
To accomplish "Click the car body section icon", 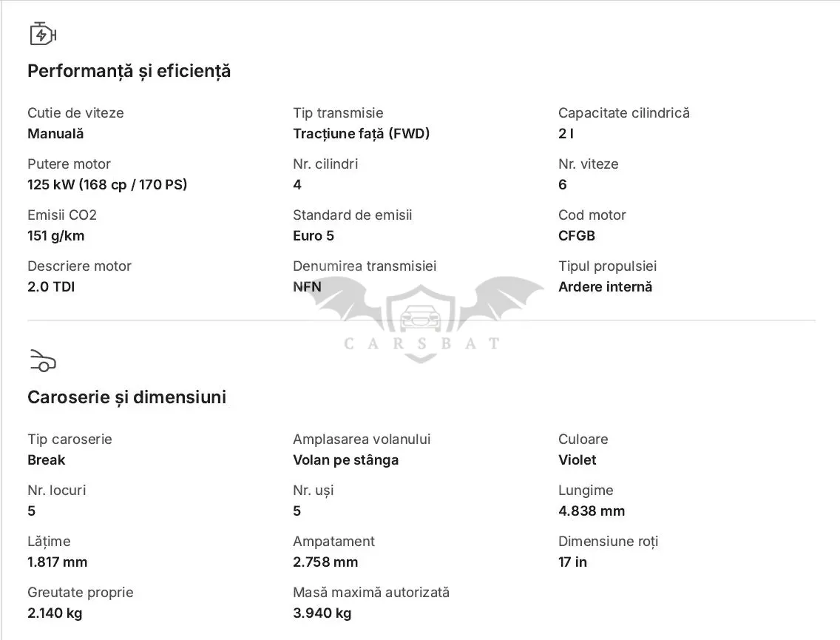I will pyautogui.click(x=43, y=360).
